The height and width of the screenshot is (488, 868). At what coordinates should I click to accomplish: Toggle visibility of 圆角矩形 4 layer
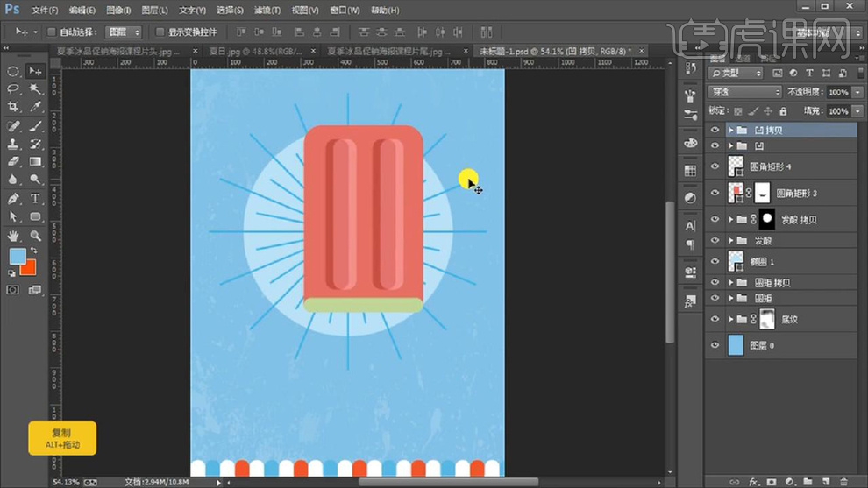[715, 166]
